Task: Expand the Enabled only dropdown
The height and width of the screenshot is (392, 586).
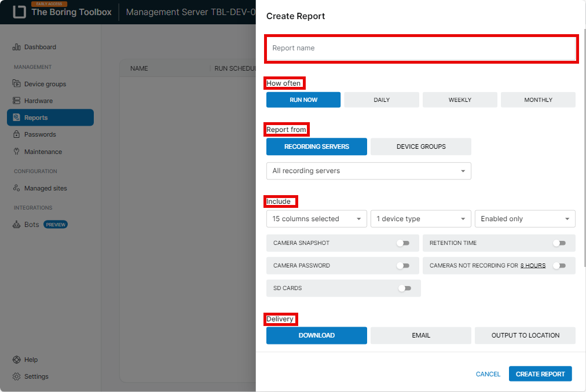Action: 525,219
